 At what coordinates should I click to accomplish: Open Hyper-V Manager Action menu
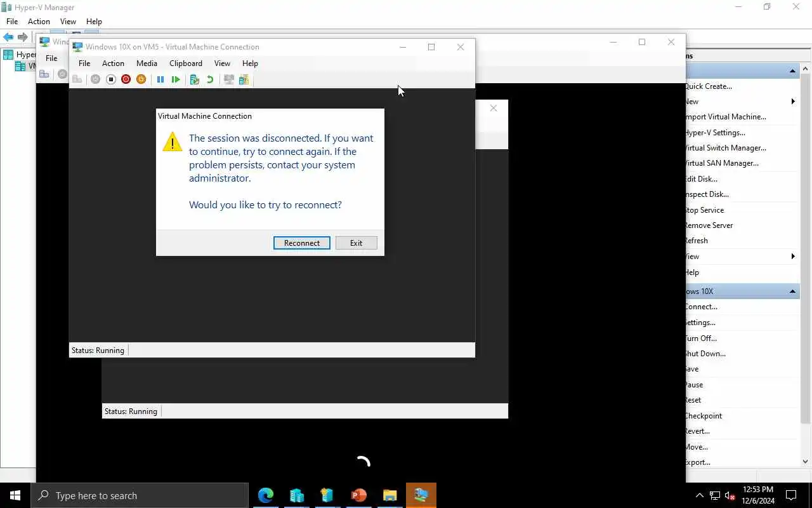[x=39, y=22]
